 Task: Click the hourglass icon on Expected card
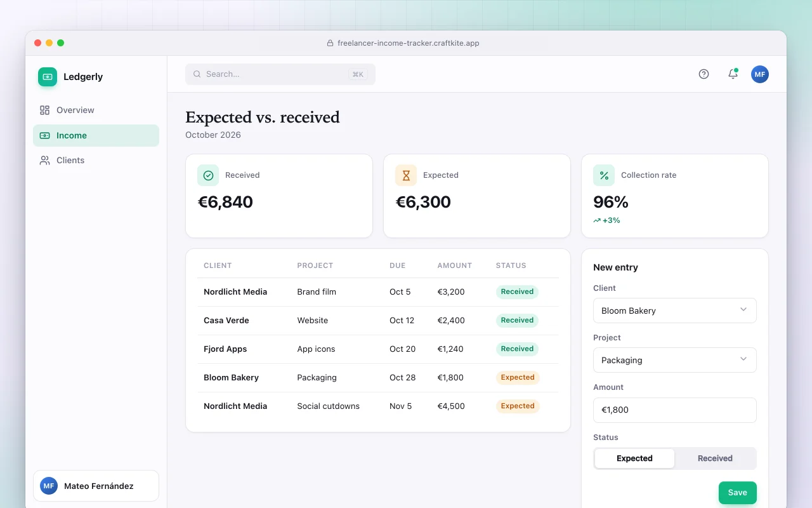[x=406, y=175]
